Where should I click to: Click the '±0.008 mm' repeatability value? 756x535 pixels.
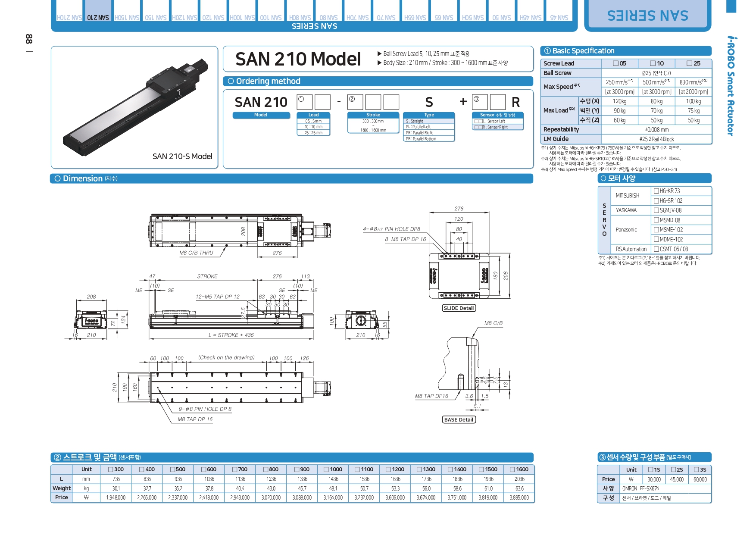pyautogui.click(x=656, y=130)
